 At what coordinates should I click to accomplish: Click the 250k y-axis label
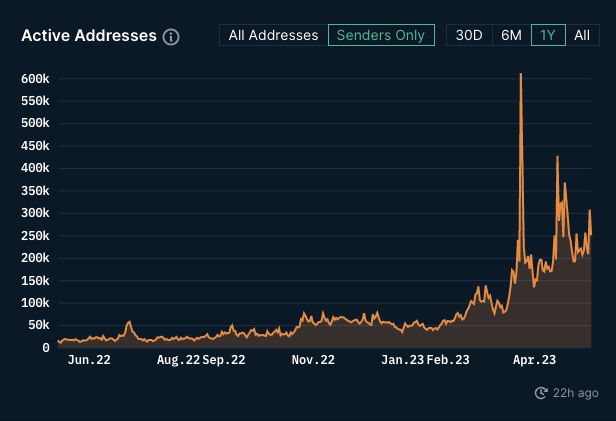35,236
